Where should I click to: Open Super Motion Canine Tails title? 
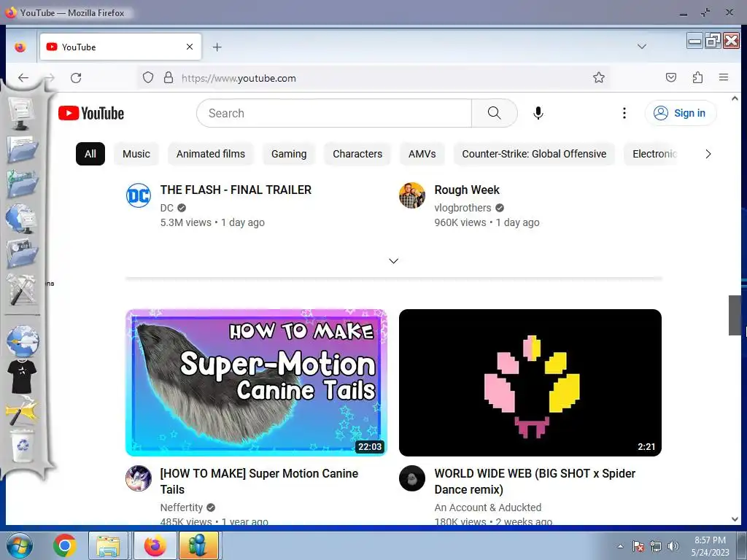259,481
